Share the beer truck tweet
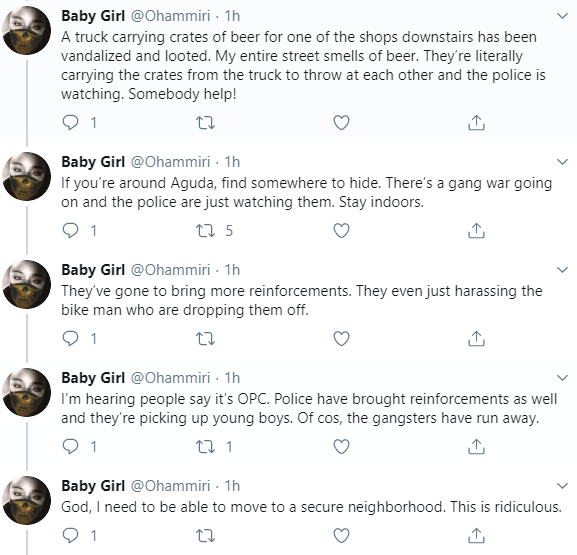 point(476,123)
